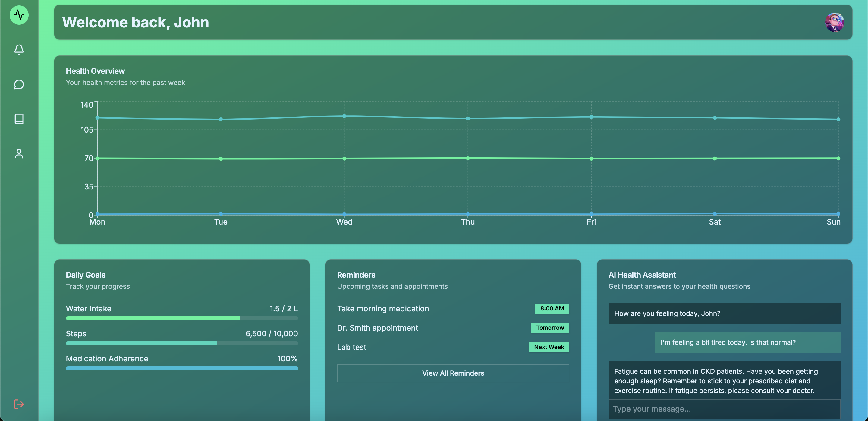Open the chat messages icon in sidebar
Viewport: 868px width, 421px height.
tap(19, 85)
